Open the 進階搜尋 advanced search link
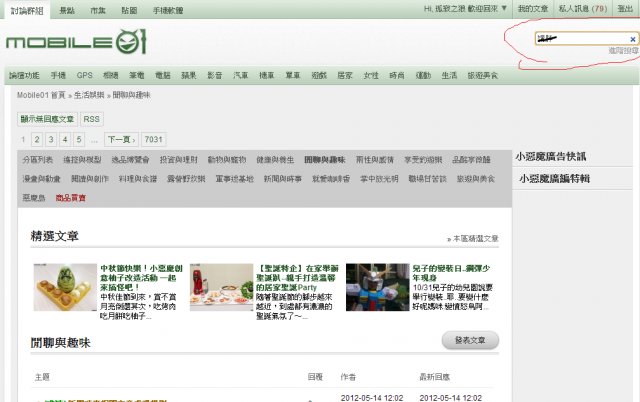The width and height of the screenshot is (640, 402). click(623, 51)
